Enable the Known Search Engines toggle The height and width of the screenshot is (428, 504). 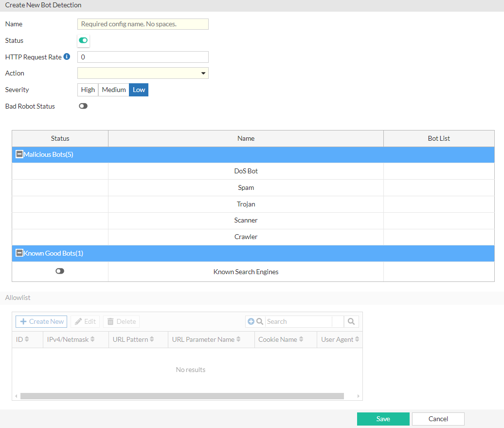tap(60, 270)
